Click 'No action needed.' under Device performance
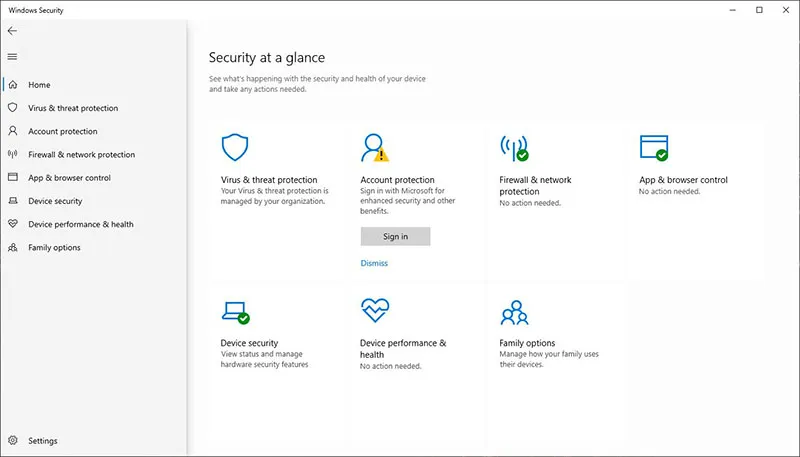Image resolution: width=800 pixels, height=457 pixels. pyautogui.click(x=391, y=366)
